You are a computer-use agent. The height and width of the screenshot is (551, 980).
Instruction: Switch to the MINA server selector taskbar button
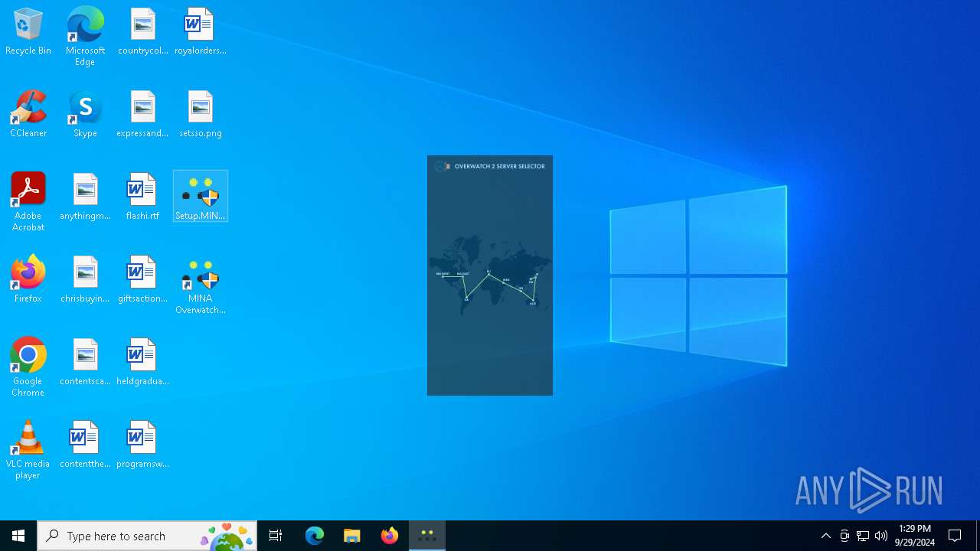(x=427, y=536)
